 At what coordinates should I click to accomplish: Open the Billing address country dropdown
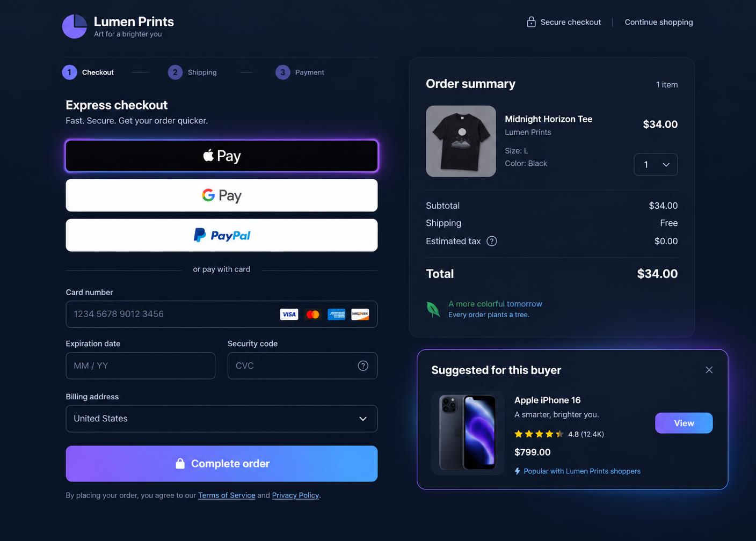pyautogui.click(x=222, y=419)
